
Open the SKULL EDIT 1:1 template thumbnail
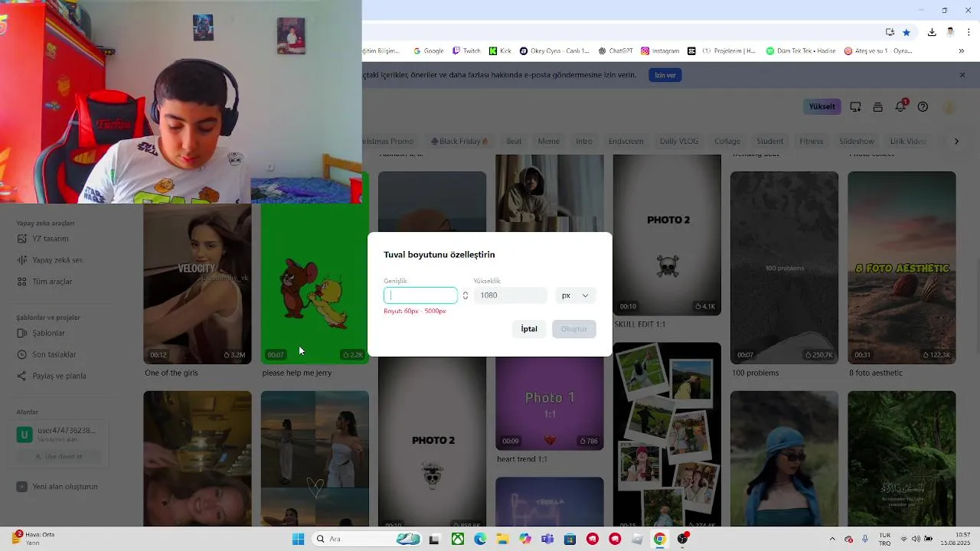[x=667, y=235]
